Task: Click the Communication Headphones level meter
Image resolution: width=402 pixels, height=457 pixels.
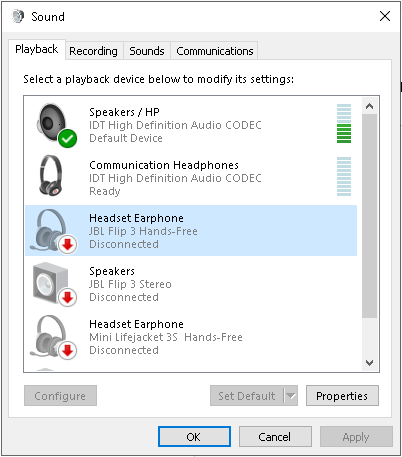Action: 344,176
